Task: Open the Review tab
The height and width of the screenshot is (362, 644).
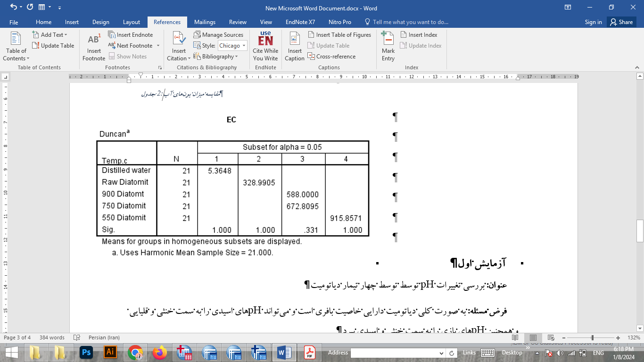Action: [x=238, y=22]
